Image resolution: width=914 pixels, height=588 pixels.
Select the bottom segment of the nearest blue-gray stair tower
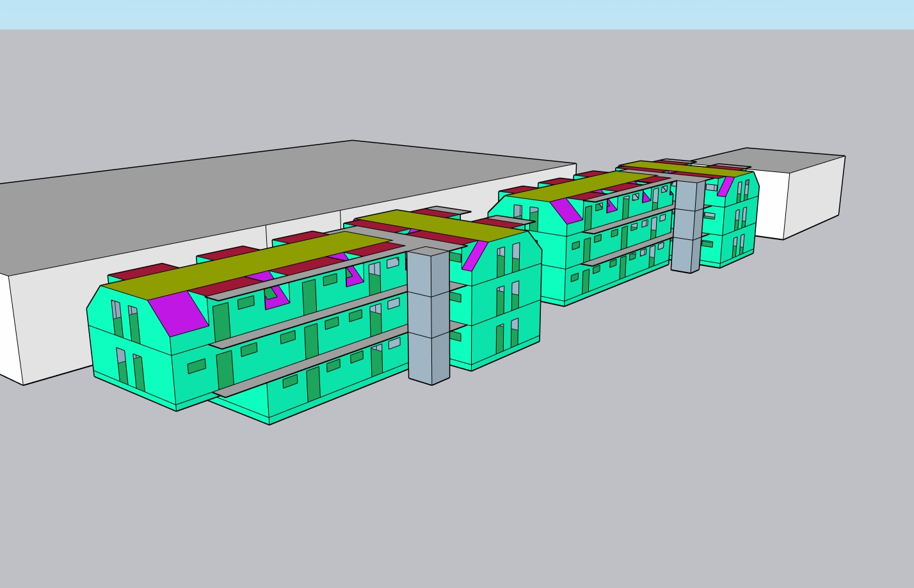tap(429, 358)
